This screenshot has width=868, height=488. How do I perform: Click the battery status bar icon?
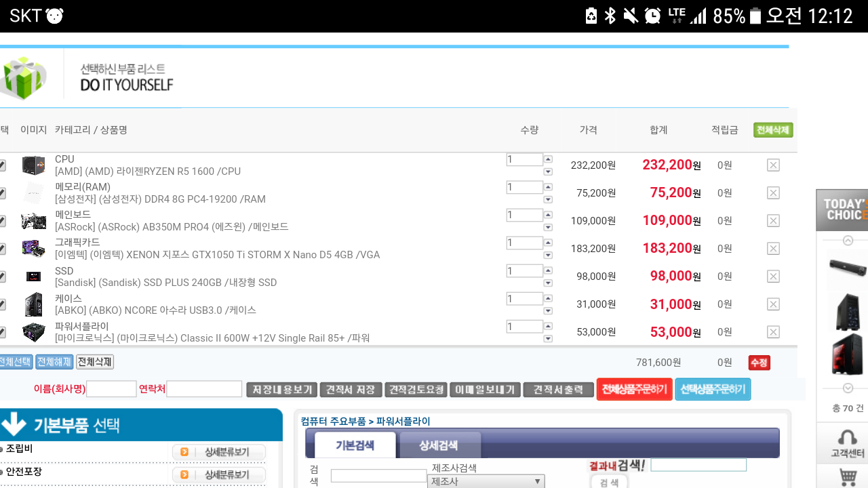(755, 16)
